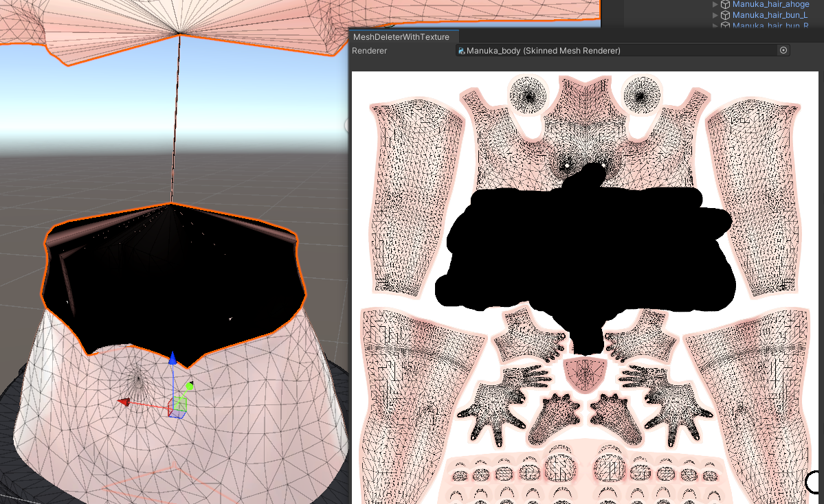
Task: Click the mesh icon in Renderer field
Action: point(462,51)
